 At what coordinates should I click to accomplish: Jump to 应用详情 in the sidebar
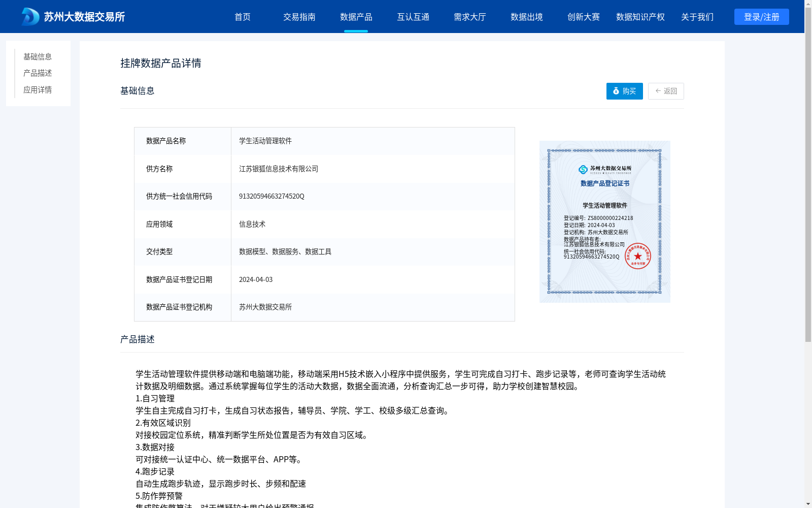point(38,90)
